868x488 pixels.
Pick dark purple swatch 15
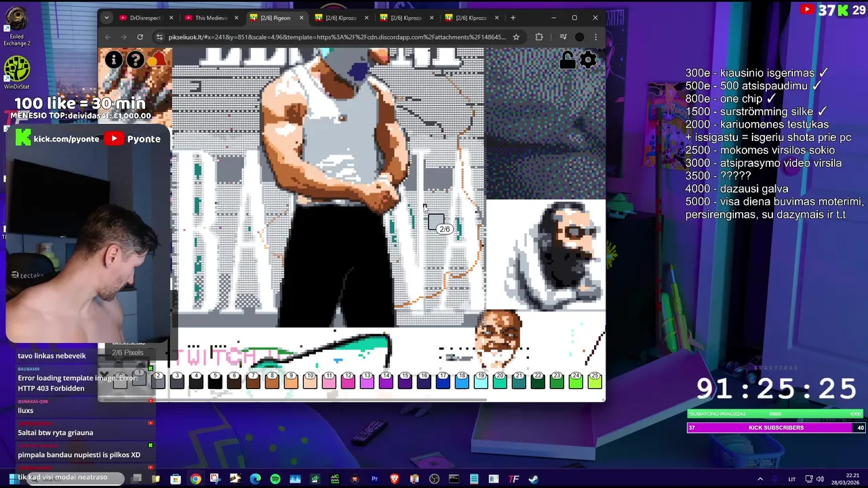tap(405, 380)
